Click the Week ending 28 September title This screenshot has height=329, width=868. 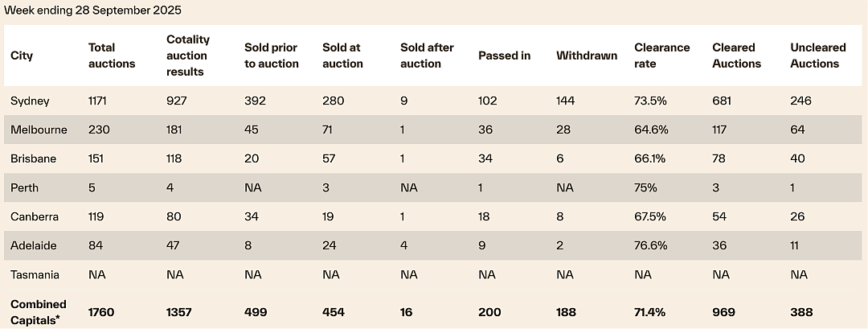(x=92, y=10)
